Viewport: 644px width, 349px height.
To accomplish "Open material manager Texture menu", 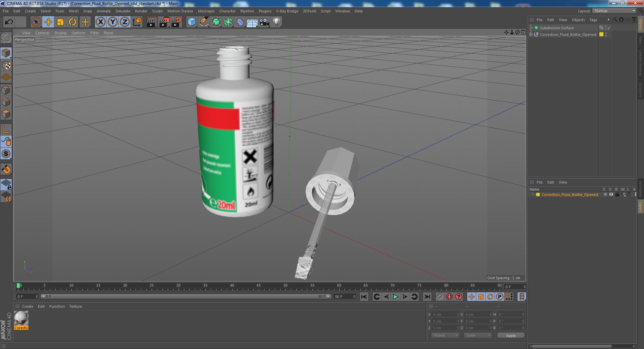I will [x=76, y=306].
